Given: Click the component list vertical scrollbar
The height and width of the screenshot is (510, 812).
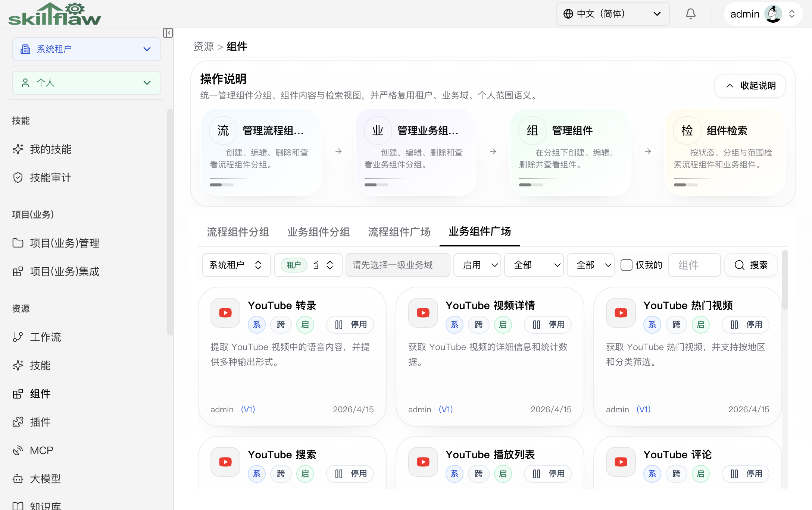Looking at the screenshot, I should pos(785,280).
